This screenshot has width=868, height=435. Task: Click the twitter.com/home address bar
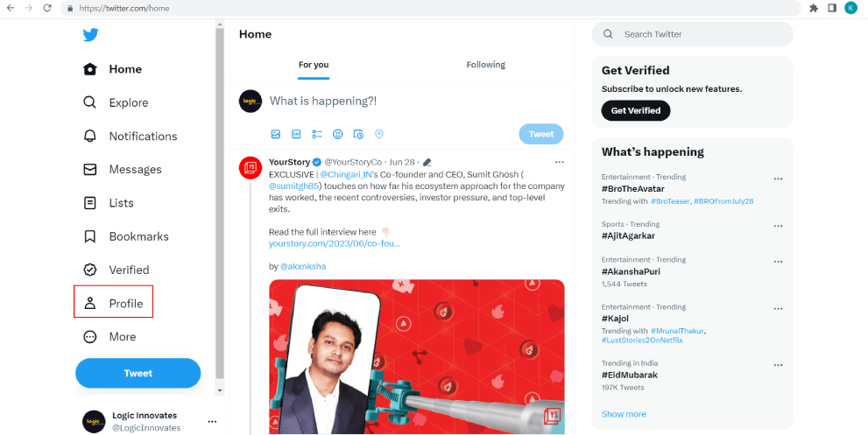click(430, 8)
